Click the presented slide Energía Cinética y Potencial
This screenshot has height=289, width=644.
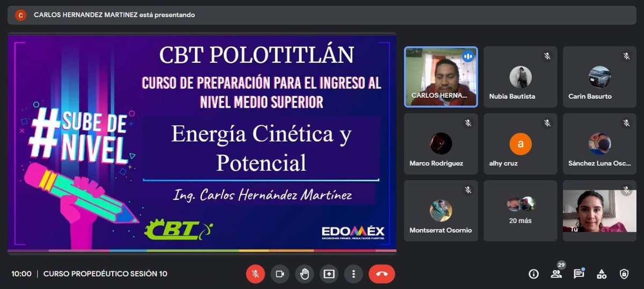pos(202,143)
